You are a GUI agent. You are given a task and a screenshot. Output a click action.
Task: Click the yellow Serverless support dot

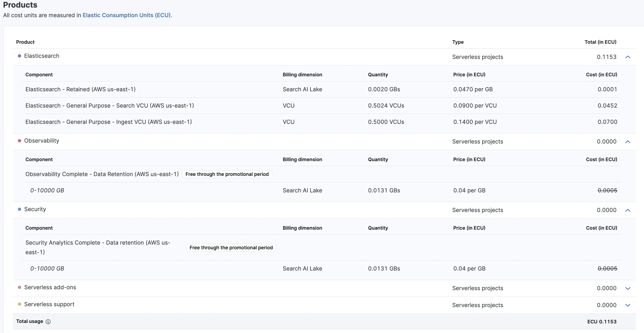19,304
